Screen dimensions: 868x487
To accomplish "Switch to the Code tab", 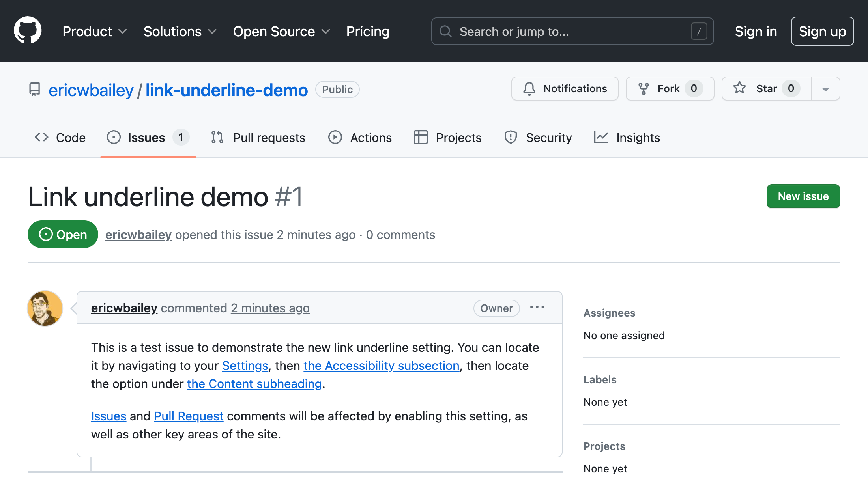I will (x=60, y=138).
